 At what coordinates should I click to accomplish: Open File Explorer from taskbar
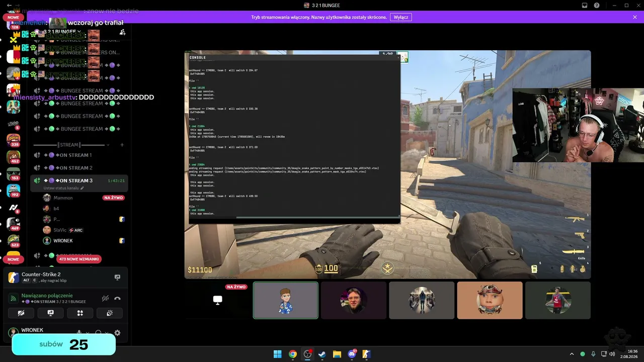point(337,354)
